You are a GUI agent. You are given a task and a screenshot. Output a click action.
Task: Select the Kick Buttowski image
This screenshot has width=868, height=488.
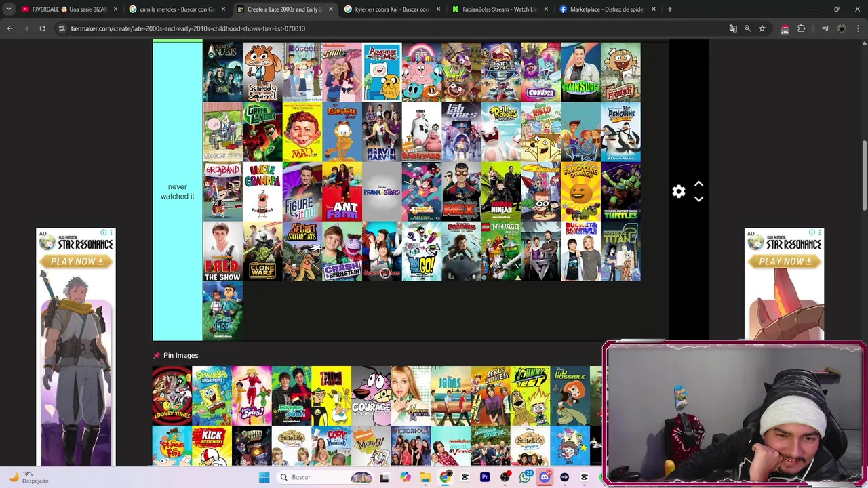[212, 445]
